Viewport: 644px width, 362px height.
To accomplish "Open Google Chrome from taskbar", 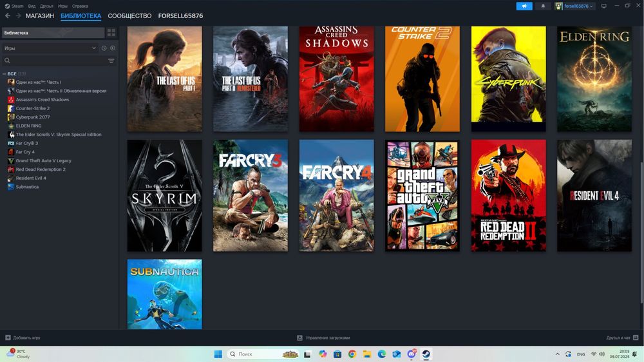I will click(x=352, y=354).
